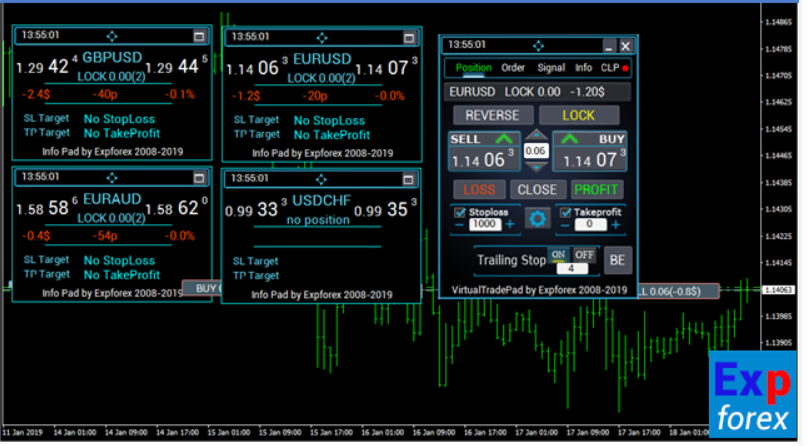The width and height of the screenshot is (808, 446).
Task: Turn Trailing Stop OFF
Action: [x=584, y=255]
